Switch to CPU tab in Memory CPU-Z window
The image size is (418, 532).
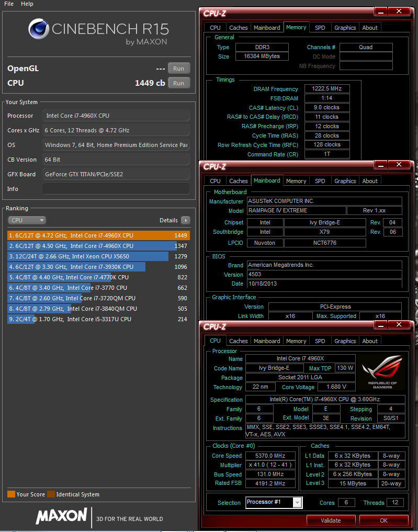[215, 28]
